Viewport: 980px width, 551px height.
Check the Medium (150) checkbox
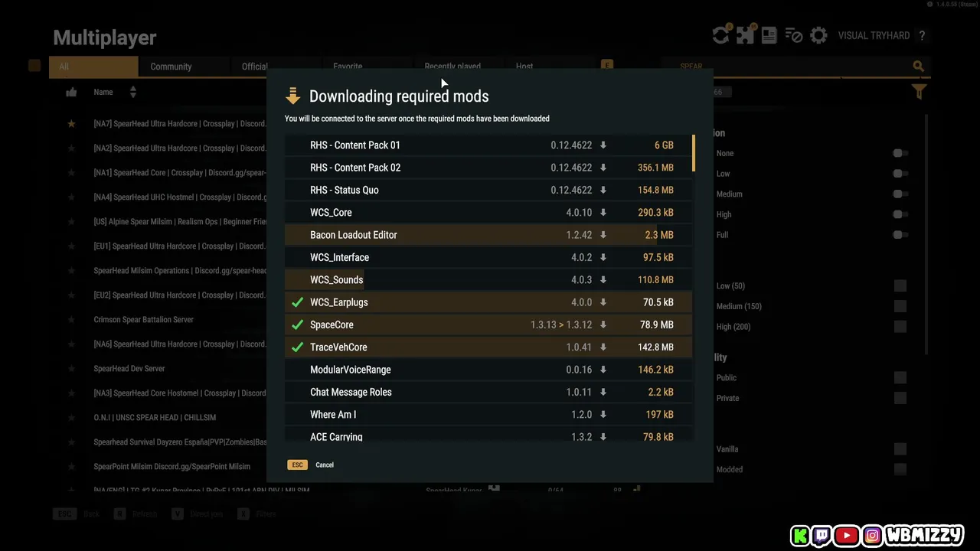(x=900, y=306)
